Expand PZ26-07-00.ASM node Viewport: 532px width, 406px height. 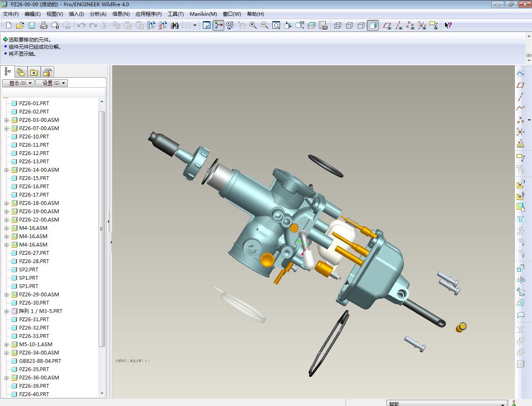point(6,128)
